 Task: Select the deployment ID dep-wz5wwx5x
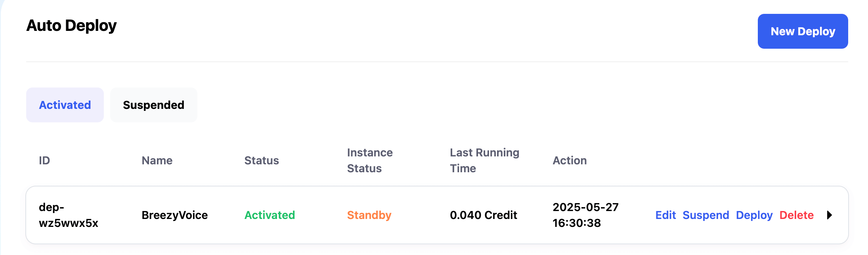(x=68, y=215)
